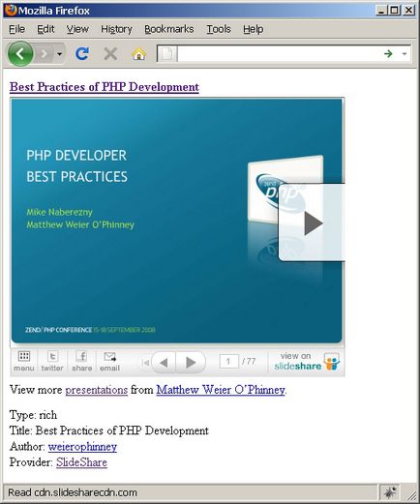Send the presentation using the email icon
The width and height of the screenshot is (420, 504).
point(109,361)
